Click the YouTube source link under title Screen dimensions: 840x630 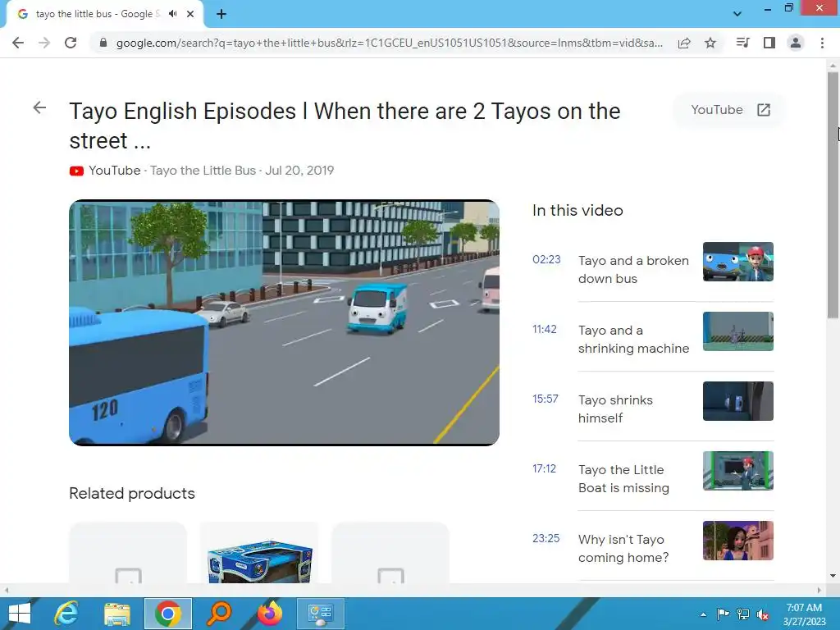click(x=114, y=171)
